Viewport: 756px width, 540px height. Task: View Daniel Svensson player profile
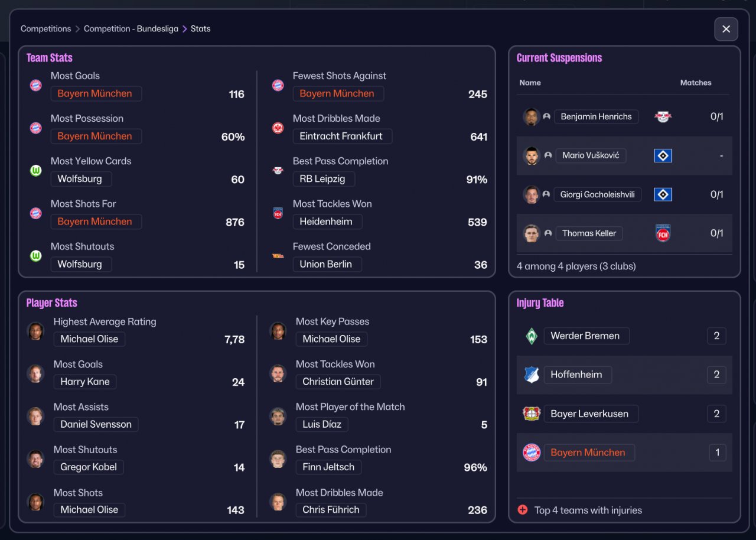tap(96, 424)
